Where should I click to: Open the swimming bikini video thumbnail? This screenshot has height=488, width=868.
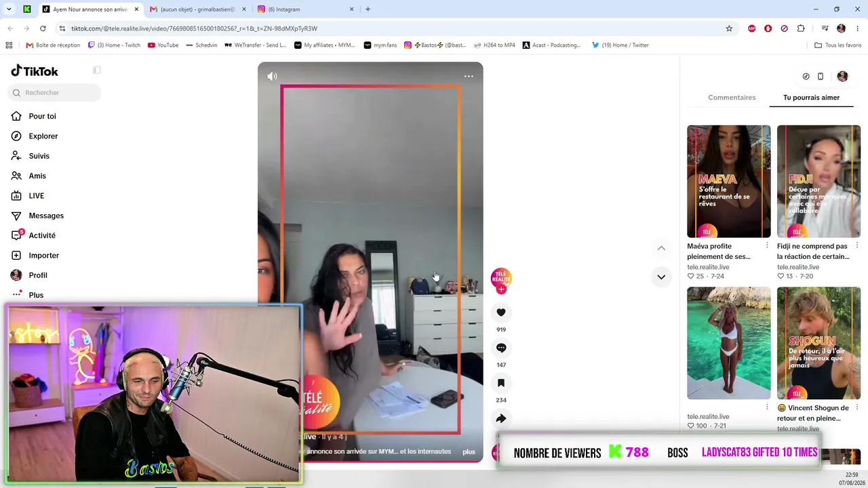coord(729,343)
